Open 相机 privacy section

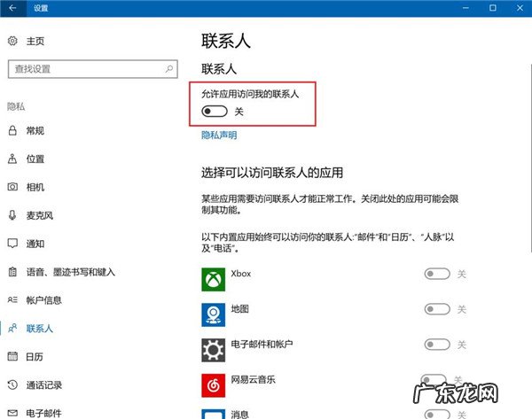coord(35,187)
